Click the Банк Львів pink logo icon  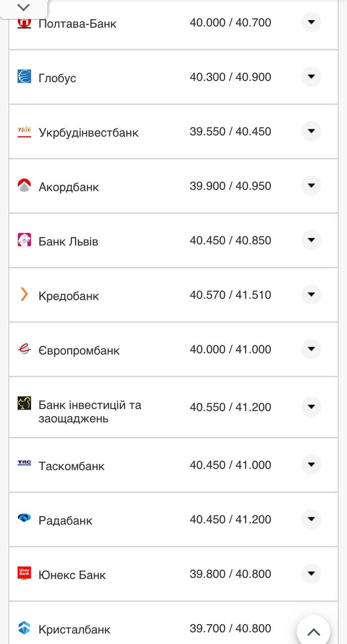pos(24,240)
